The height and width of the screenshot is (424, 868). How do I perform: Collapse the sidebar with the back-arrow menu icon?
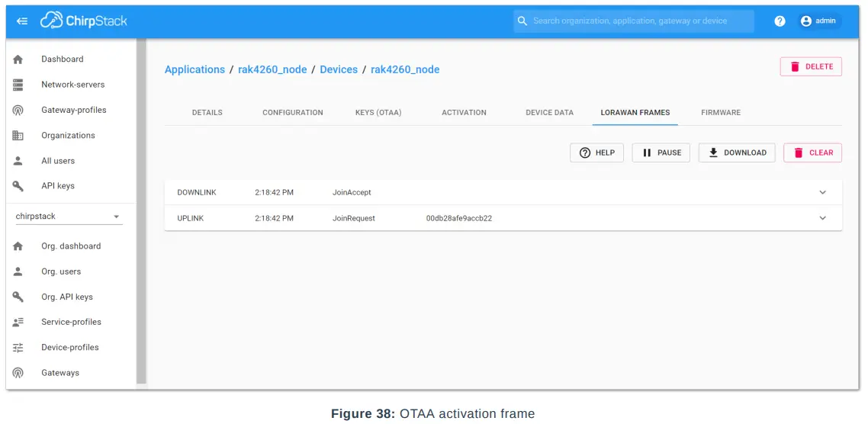[22, 21]
